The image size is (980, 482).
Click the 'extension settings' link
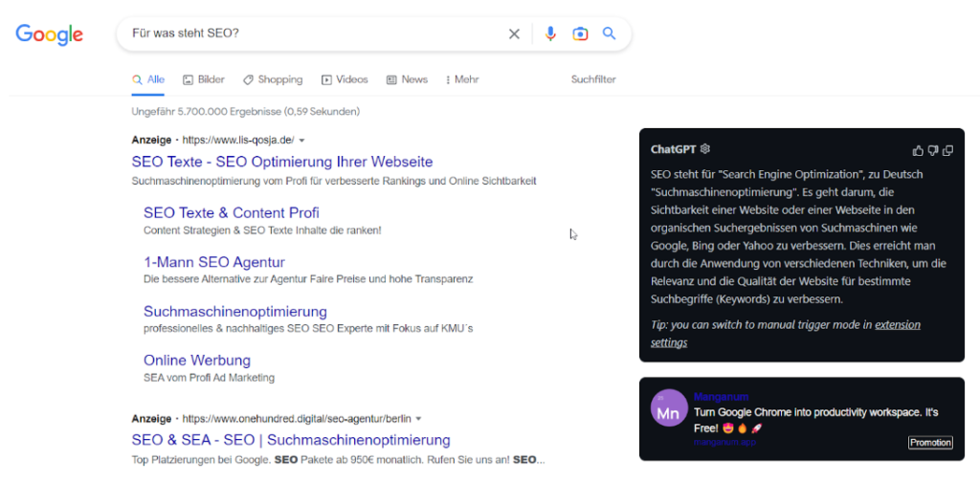pos(786,334)
